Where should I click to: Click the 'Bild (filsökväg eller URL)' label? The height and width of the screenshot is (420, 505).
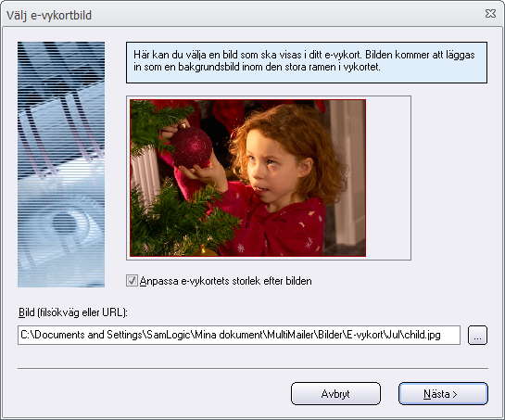(73, 312)
